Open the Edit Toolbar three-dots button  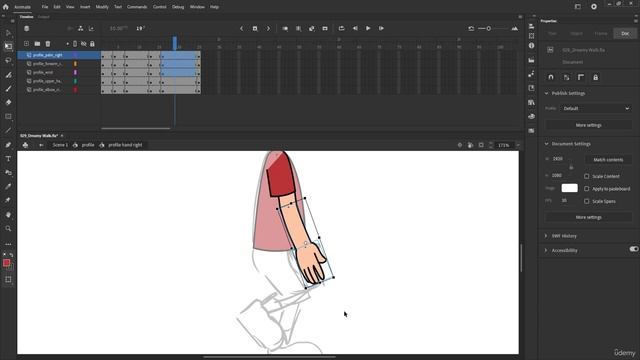(x=8, y=244)
